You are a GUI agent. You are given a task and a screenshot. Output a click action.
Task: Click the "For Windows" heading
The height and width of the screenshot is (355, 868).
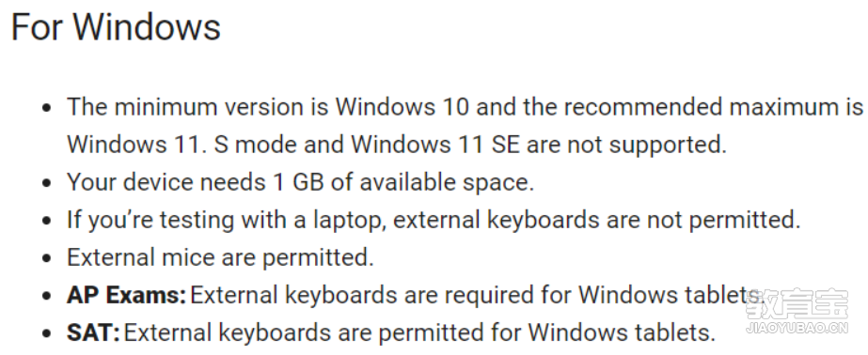(x=116, y=26)
